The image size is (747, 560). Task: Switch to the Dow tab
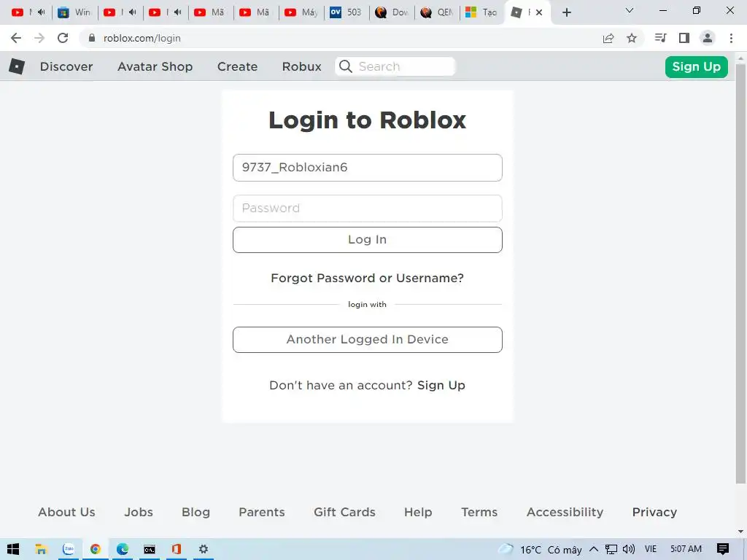(392, 12)
